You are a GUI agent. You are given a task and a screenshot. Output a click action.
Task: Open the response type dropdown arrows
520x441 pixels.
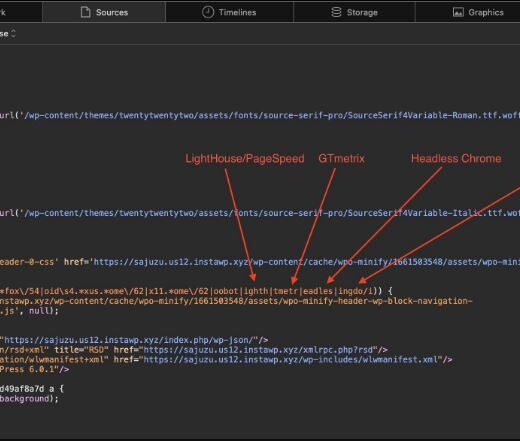[x=13, y=33]
